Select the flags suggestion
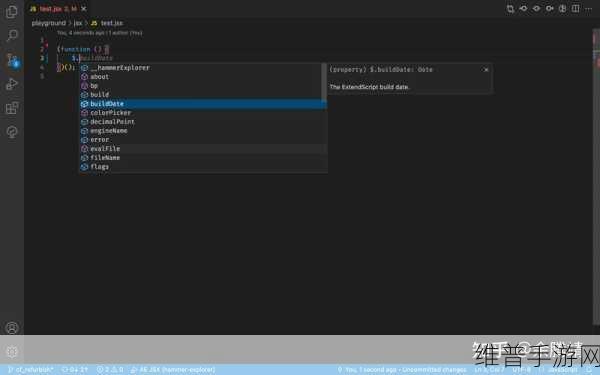Viewport: 600px width, 375px height. (x=203, y=167)
